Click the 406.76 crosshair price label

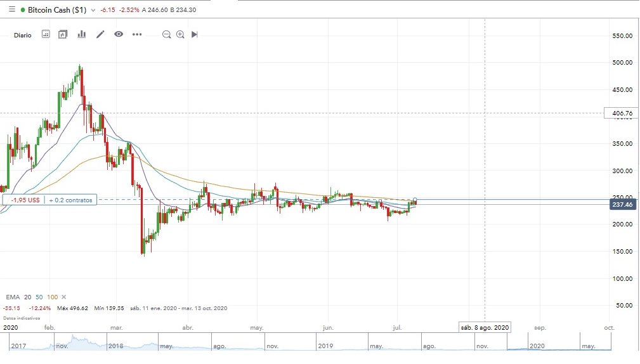point(622,113)
